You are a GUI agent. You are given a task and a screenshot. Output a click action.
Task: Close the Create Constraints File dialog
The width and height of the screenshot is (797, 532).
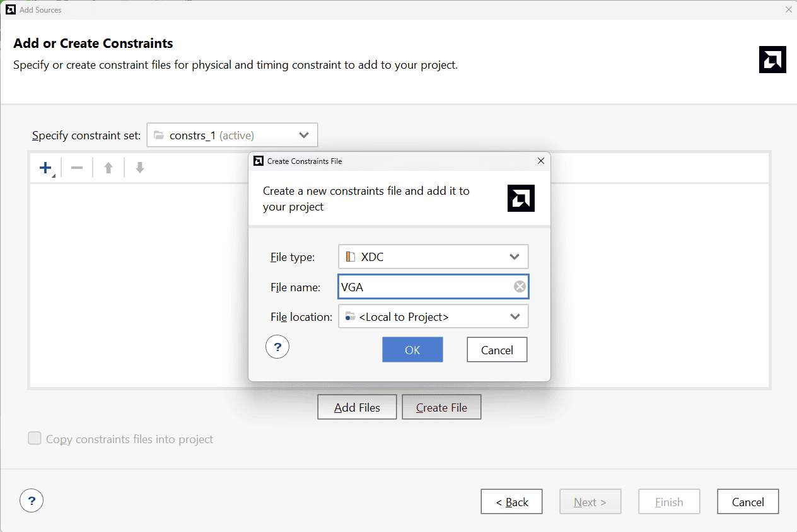point(540,161)
